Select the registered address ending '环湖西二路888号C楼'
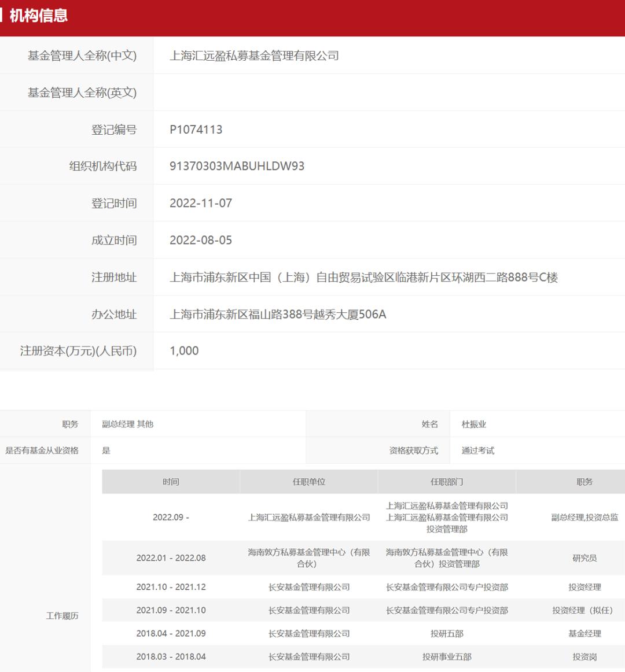This screenshot has height=672, width=625. [x=364, y=277]
